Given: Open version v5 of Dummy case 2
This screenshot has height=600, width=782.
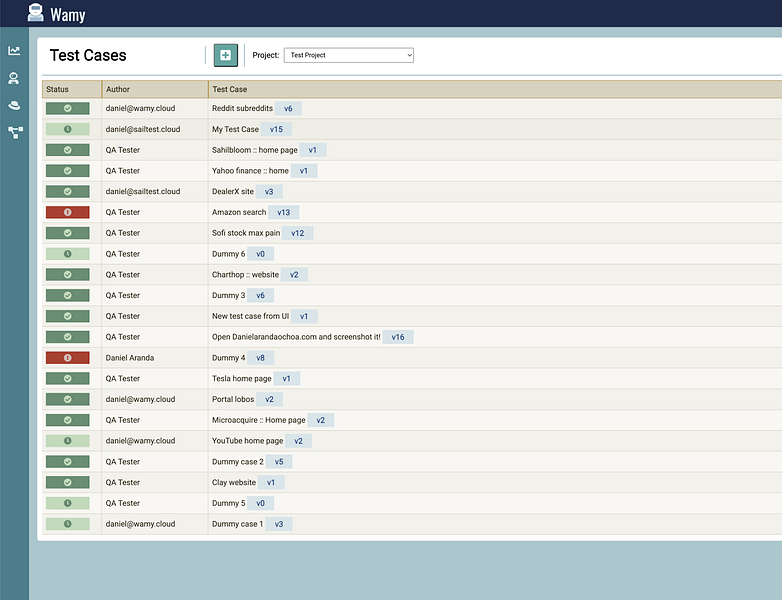Looking at the screenshot, I should (279, 462).
